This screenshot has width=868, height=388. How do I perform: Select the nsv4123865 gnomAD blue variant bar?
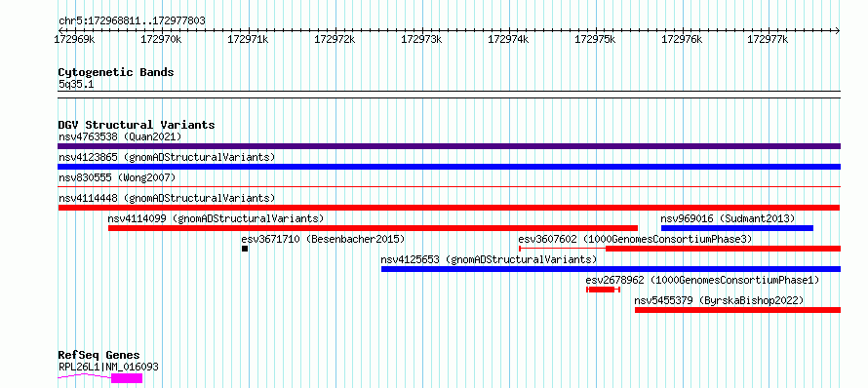tap(449, 167)
